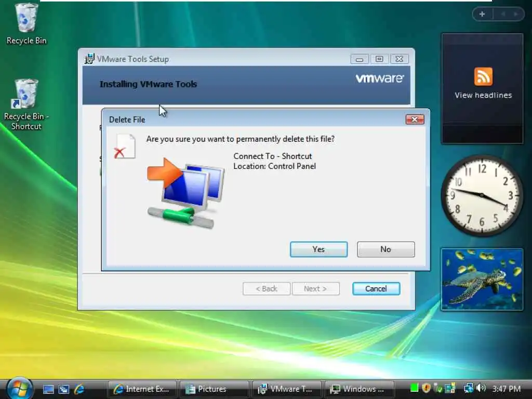
Task: Open the network connection tray icon
Action: pos(469,388)
